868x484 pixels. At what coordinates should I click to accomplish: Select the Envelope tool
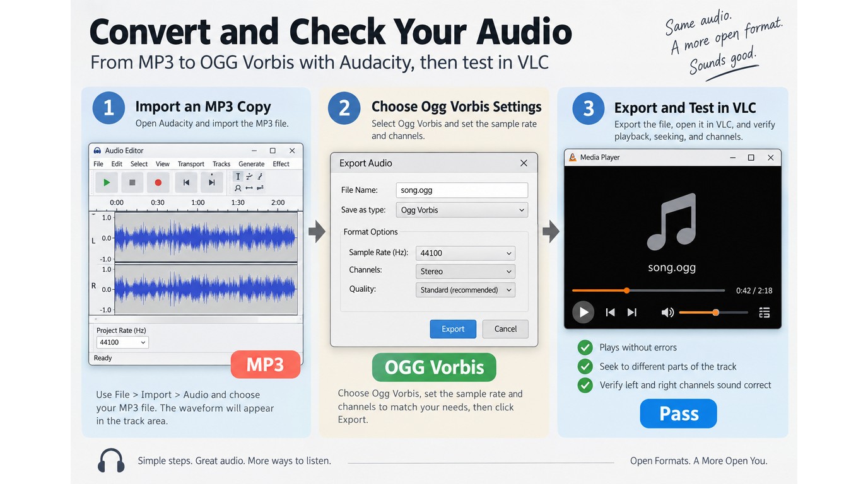click(x=249, y=177)
